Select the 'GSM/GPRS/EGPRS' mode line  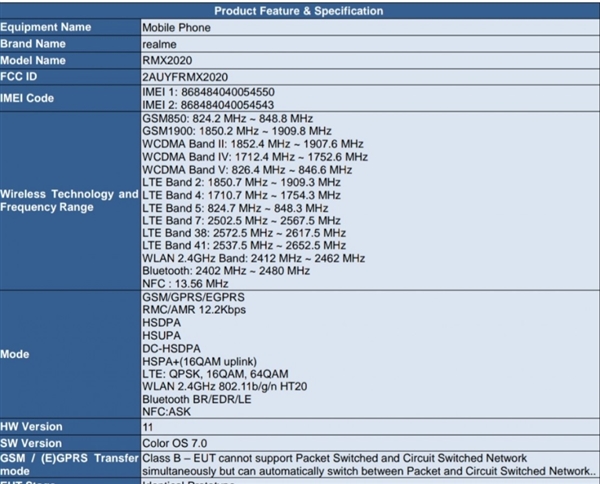(x=193, y=297)
